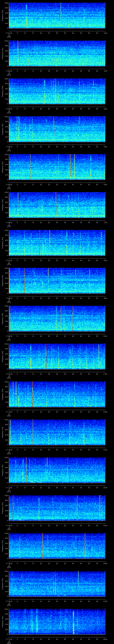114x644 pixels.
Task: Click the 17:16:00 start time label
Action: 9,601
